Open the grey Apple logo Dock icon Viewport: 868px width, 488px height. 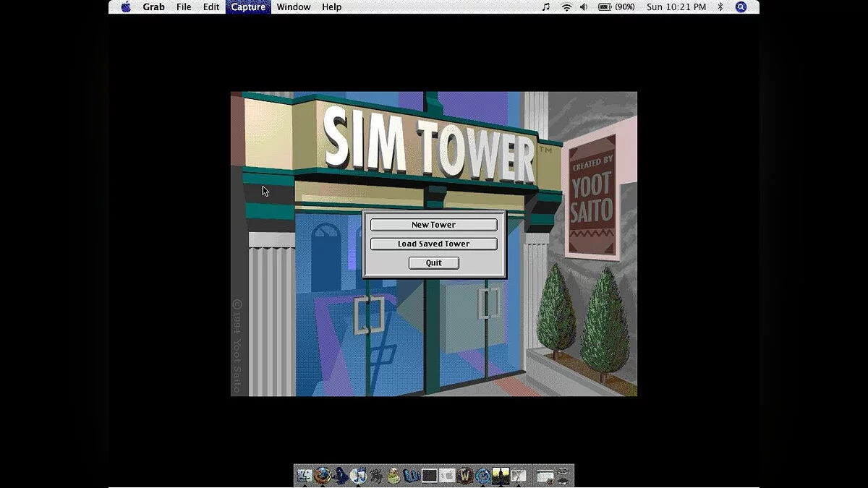(x=447, y=476)
